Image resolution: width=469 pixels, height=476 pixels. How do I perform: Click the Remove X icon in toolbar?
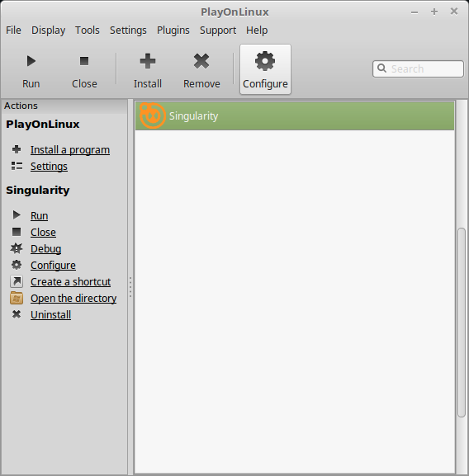pyautogui.click(x=201, y=61)
